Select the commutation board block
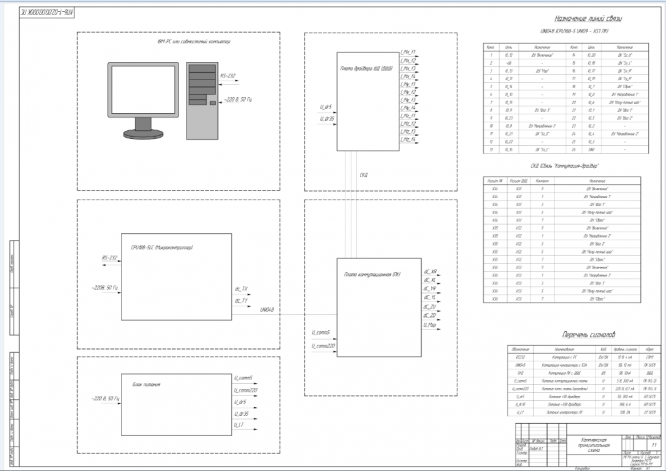 (x=379, y=307)
